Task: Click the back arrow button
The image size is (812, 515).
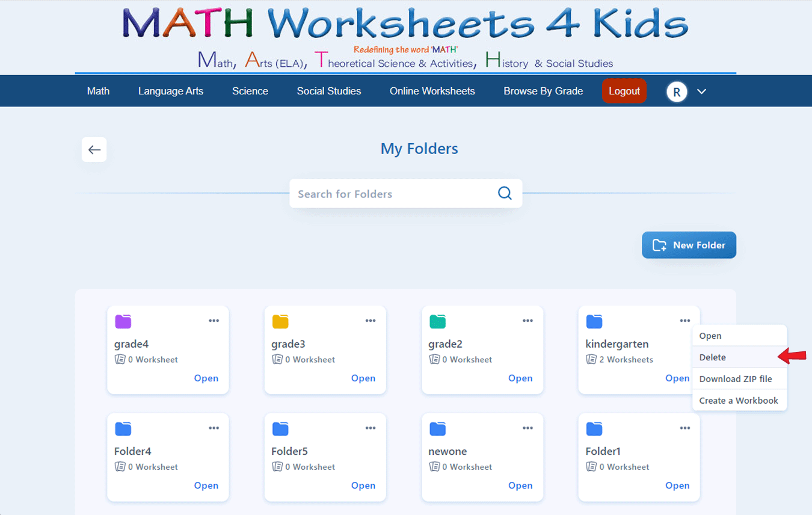Action: click(x=94, y=150)
